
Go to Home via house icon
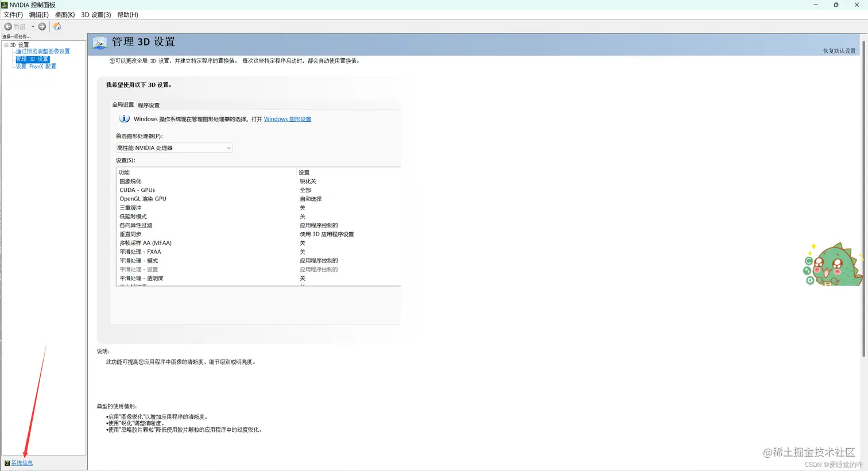pos(57,26)
